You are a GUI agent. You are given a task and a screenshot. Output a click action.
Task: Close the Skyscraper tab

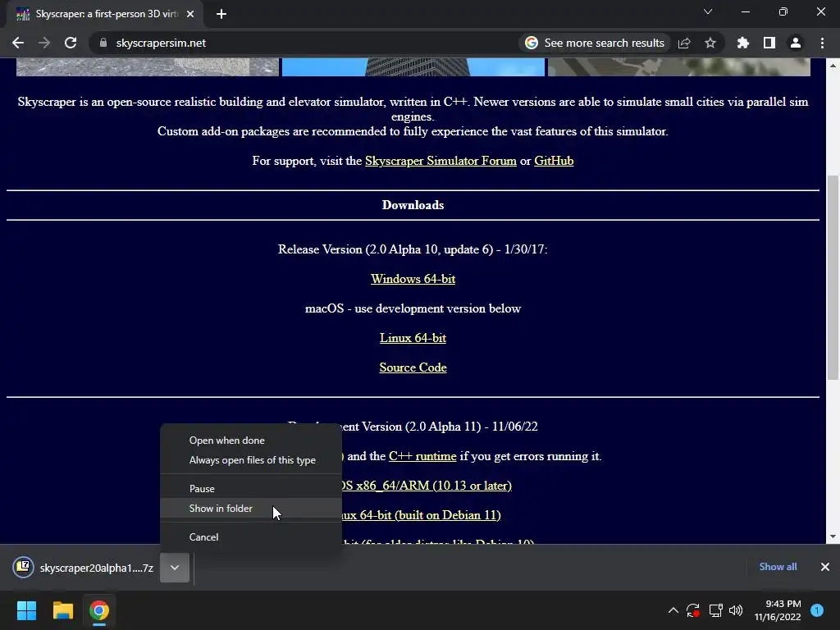pos(190,14)
